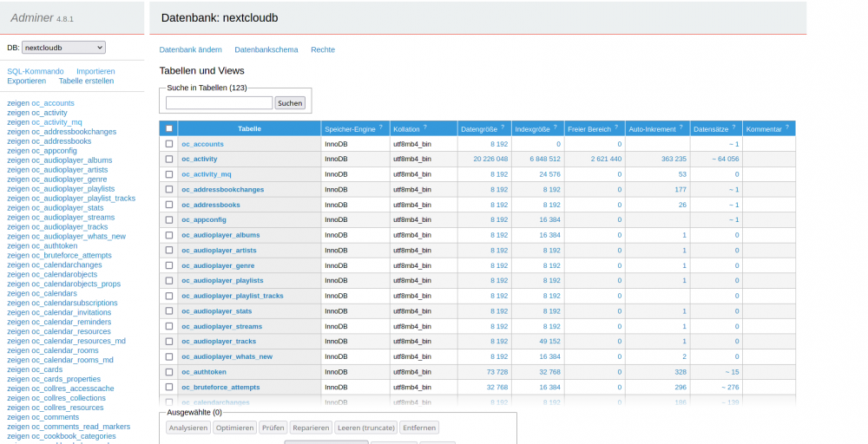Screen dimensions: 868x444
Task: Click question mark beside Kollation column
Action: click(425, 127)
